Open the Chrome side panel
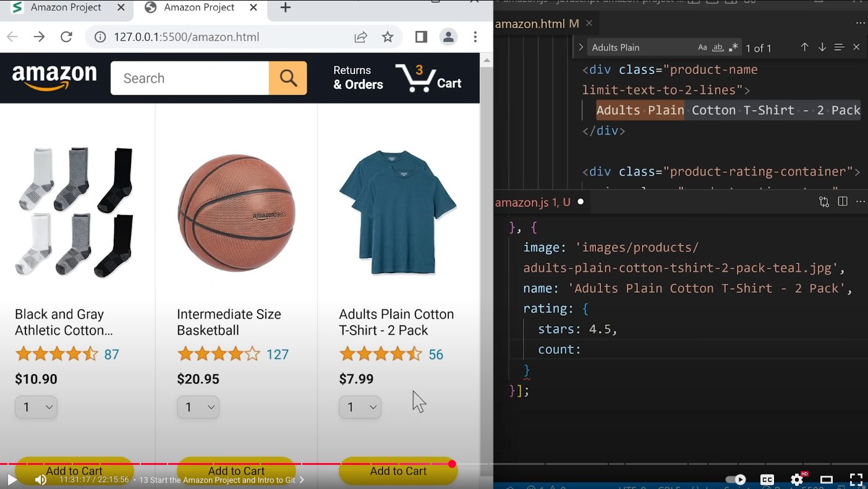The width and height of the screenshot is (868, 489). pyautogui.click(x=421, y=37)
